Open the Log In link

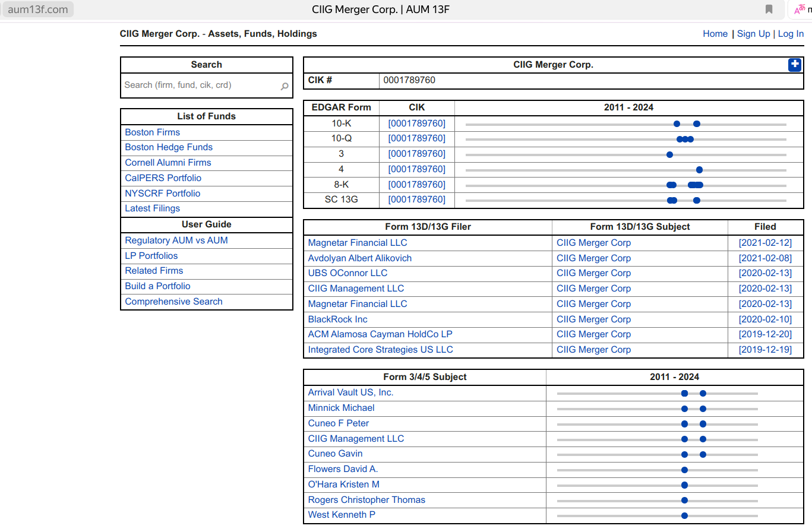click(x=791, y=34)
